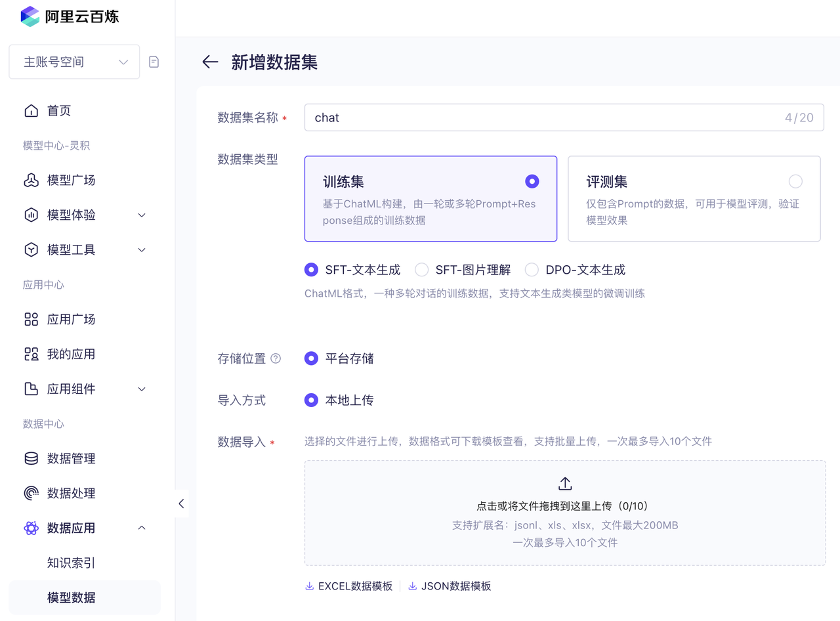Open the 主账号空间 workspace dropdown
Image resolution: width=840 pixels, height=621 pixels.
pyautogui.click(x=74, y=62)
